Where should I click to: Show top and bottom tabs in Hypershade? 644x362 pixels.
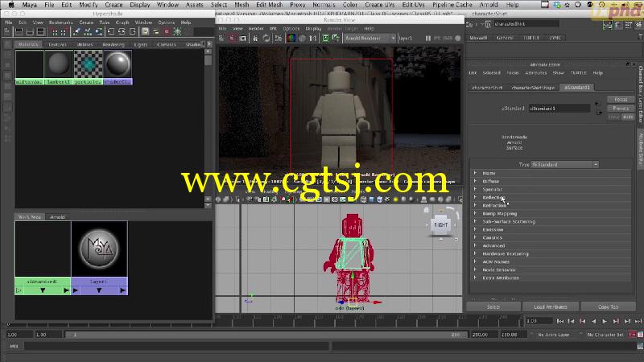pyautogui.click(x=41, y=31)
